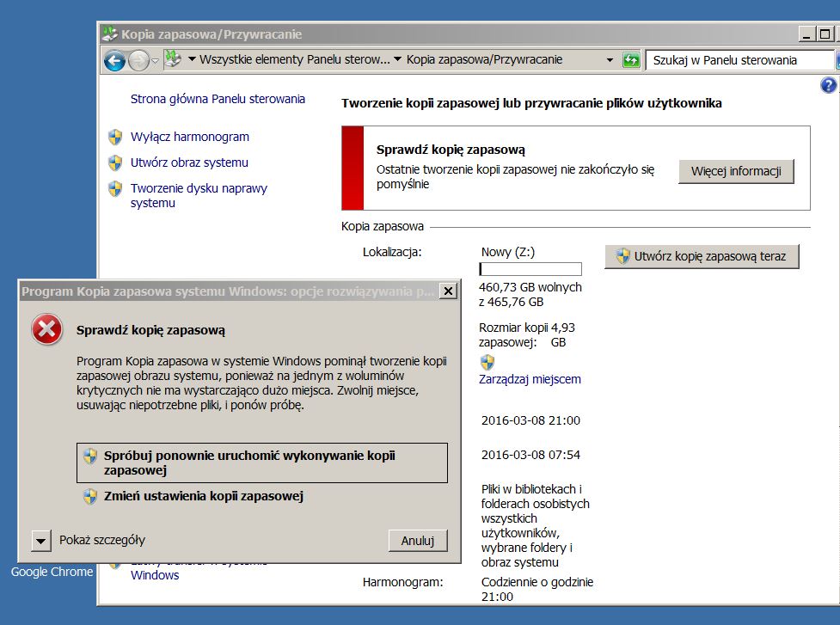Viewport: 840px width, 625px height.
Task: Click 'Utwórz kopię zapasową teraz' button
Action: [x=702, y=256]
